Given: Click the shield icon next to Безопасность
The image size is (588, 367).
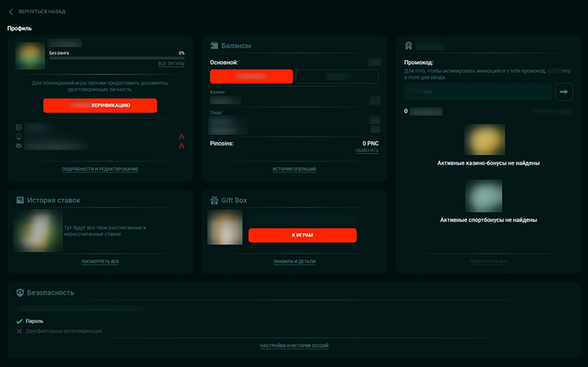Looking at the screenshot, I should (x=20, y=292).
